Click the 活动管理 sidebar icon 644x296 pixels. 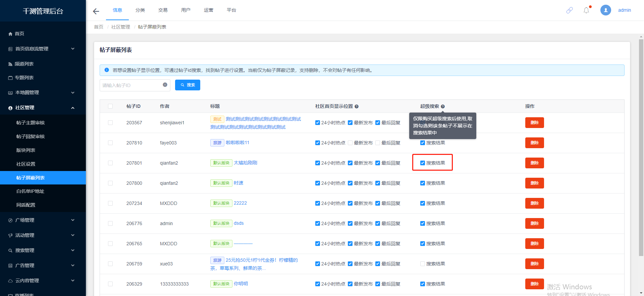click(10, 236)
